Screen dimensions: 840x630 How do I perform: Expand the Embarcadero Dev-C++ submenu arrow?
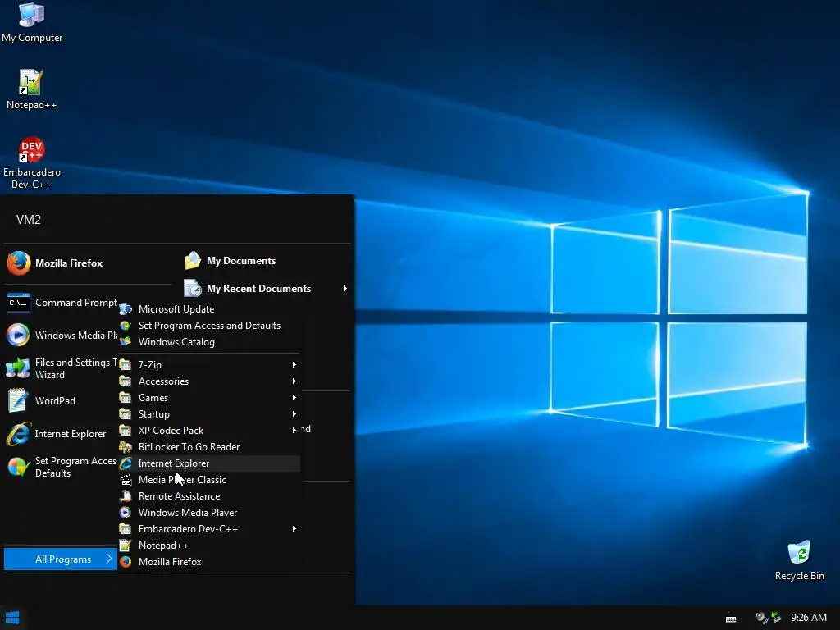click(x=294, y=529)
